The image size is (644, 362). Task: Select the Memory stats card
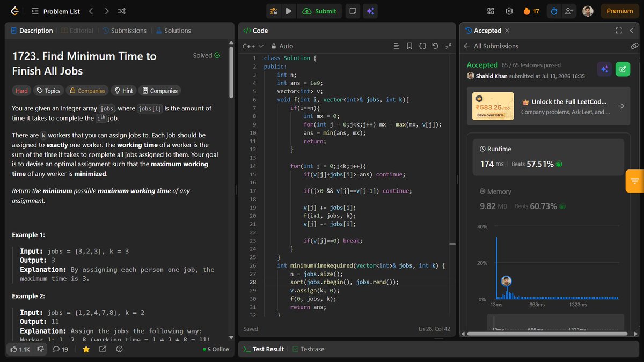548,199
